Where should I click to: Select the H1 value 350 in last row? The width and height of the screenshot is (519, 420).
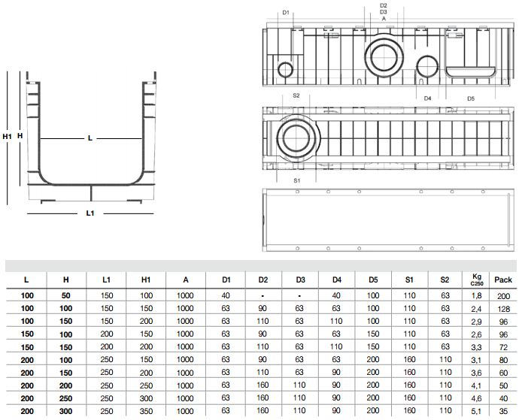point(146,412)
